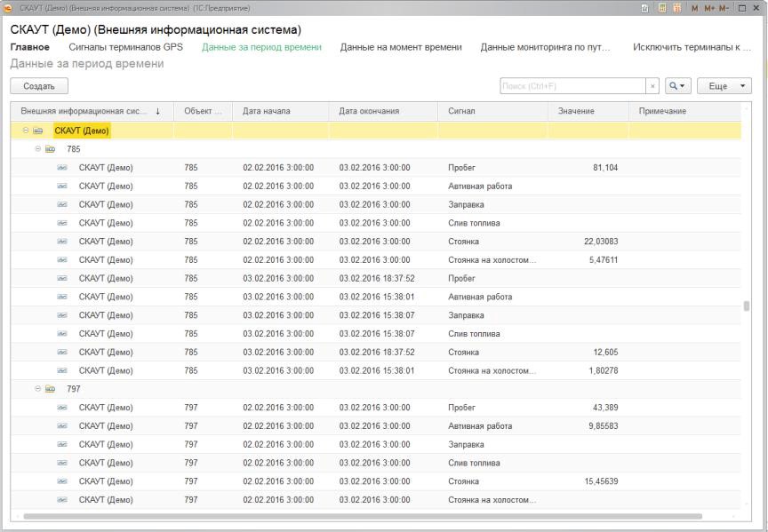Click the folder icon of group 785
The height and width of the screenshot is (532, 768).
tap(50, 149)
